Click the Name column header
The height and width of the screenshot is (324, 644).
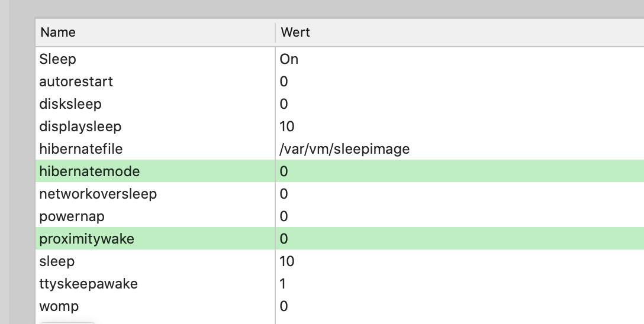click(58, 33)
